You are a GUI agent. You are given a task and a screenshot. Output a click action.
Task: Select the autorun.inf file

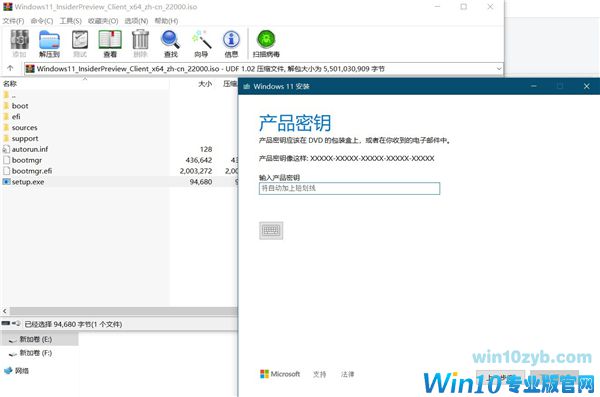point(26,149)
